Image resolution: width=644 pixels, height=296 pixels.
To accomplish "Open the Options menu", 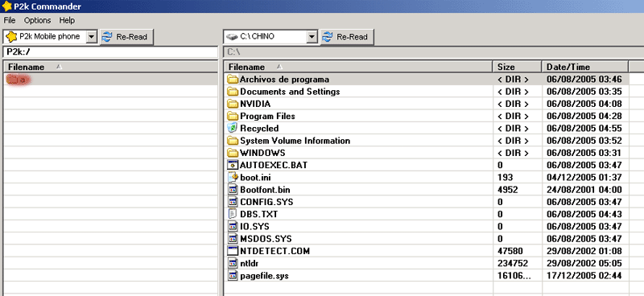I will pos(37,20).
